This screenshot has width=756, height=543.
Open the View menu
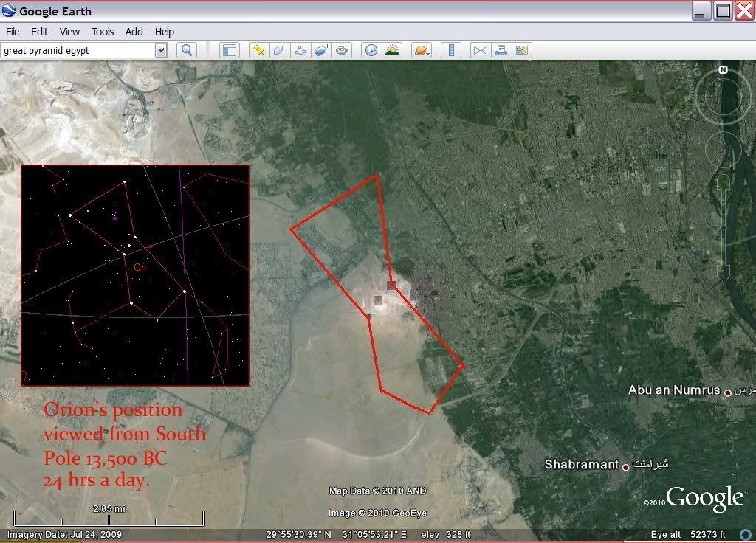(69, 32)
